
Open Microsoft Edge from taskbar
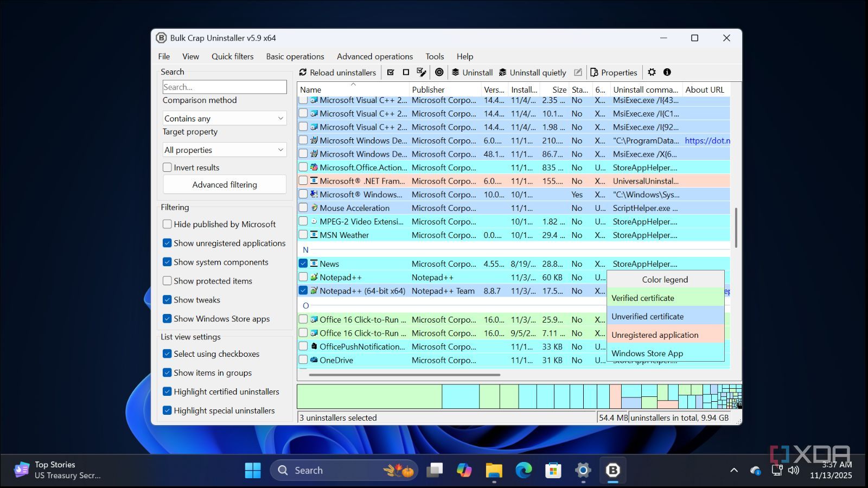pyautogui.click(x=524, y=470)
